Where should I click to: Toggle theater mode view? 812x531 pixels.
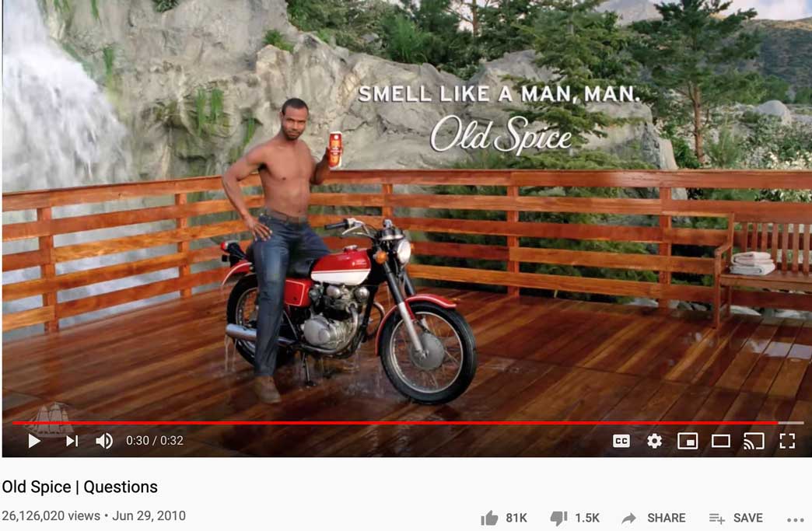click(720, 441)
